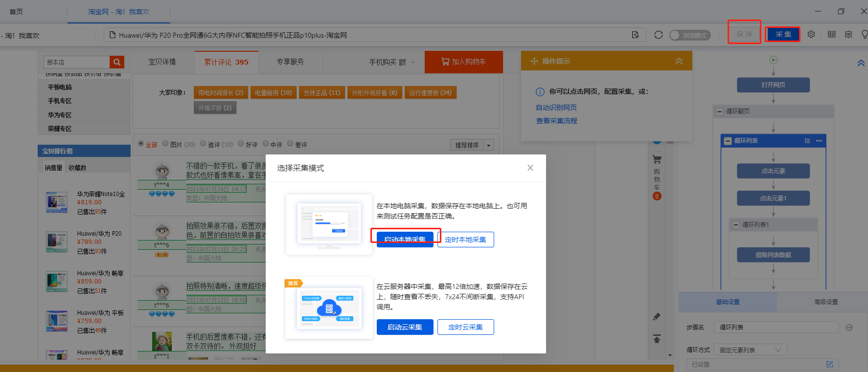Open the three-dot menu on 循环列表
Screen dimensions: 868x372
[819, 141]
